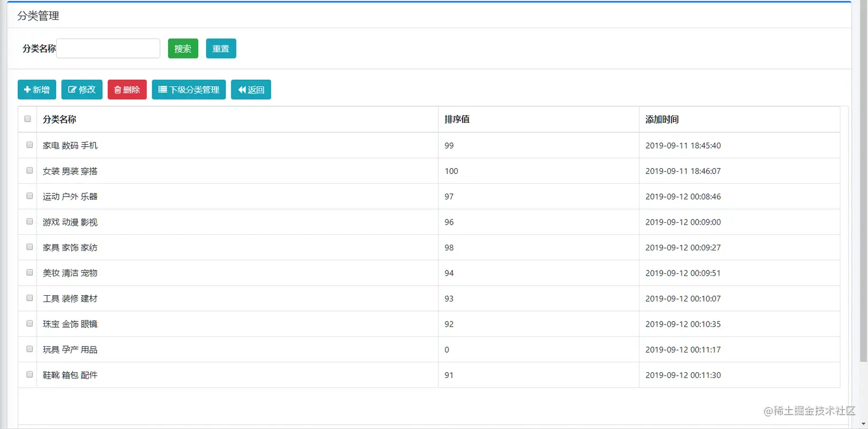
Task: Click the timestamp 2019-09-12 00:09:27
Action: [683, 248]
